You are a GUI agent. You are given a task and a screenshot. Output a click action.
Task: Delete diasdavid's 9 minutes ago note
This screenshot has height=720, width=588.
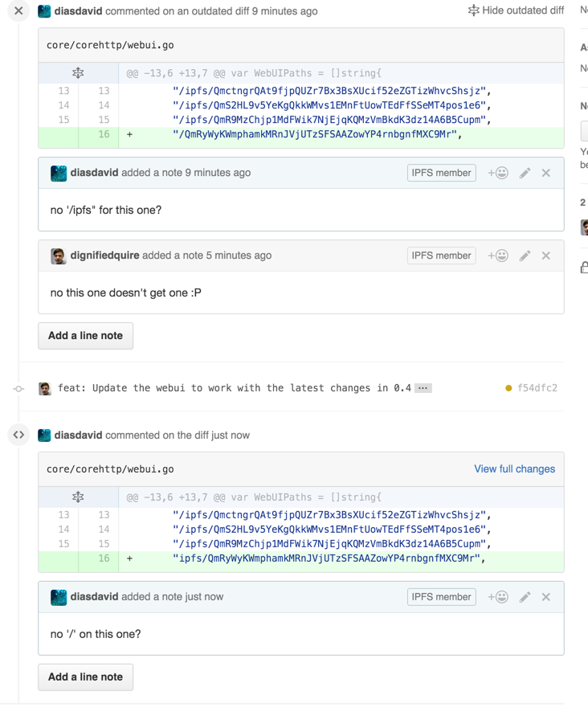[x=545, y=173]
